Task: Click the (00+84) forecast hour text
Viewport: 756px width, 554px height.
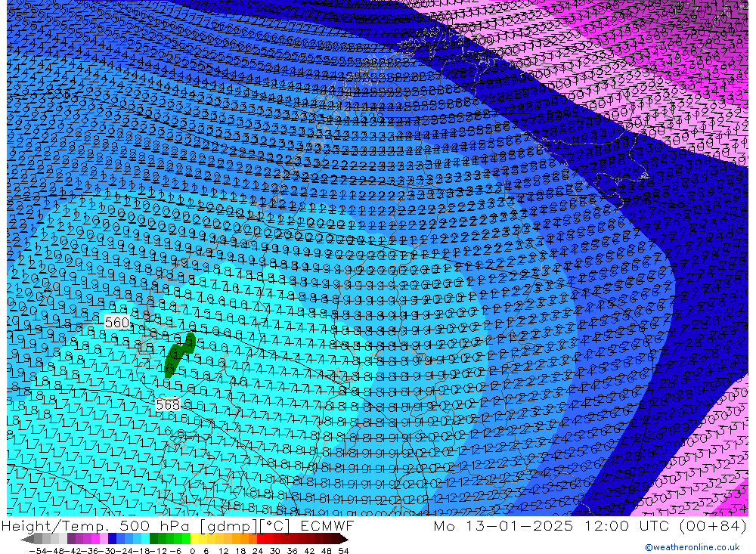Action: pos(713,525)
